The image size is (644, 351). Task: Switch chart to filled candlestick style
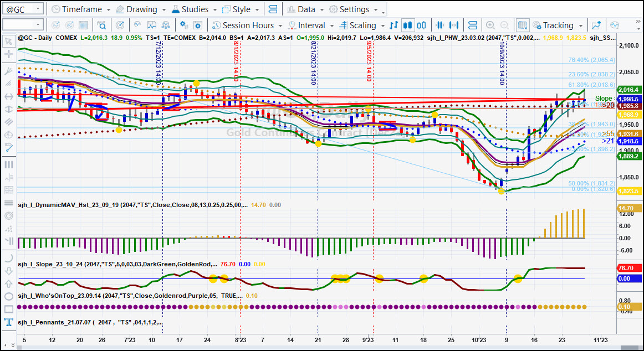(407, 25)
